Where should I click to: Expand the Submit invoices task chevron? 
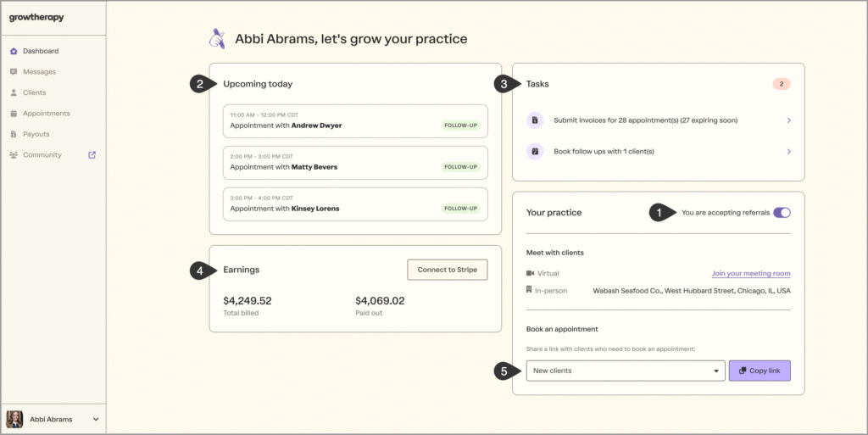click(788, 120)
